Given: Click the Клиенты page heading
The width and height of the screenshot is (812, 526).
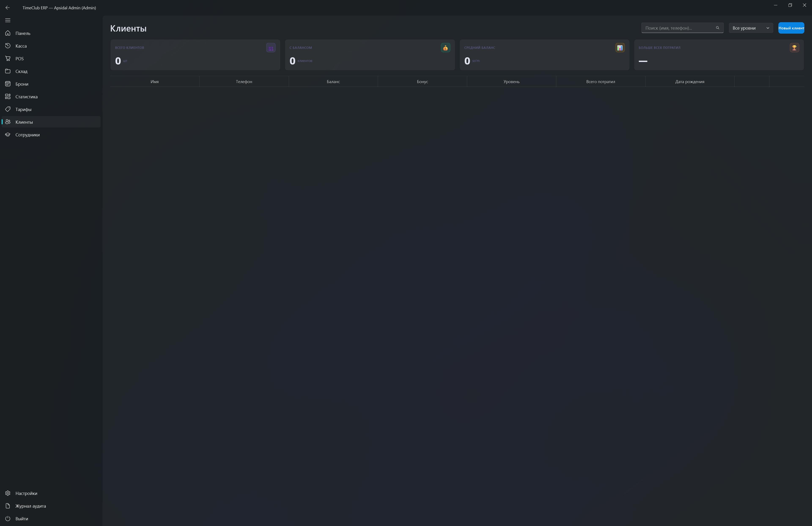Looking at the screenshot, I should pyautogui.click(x=128, y=28).
